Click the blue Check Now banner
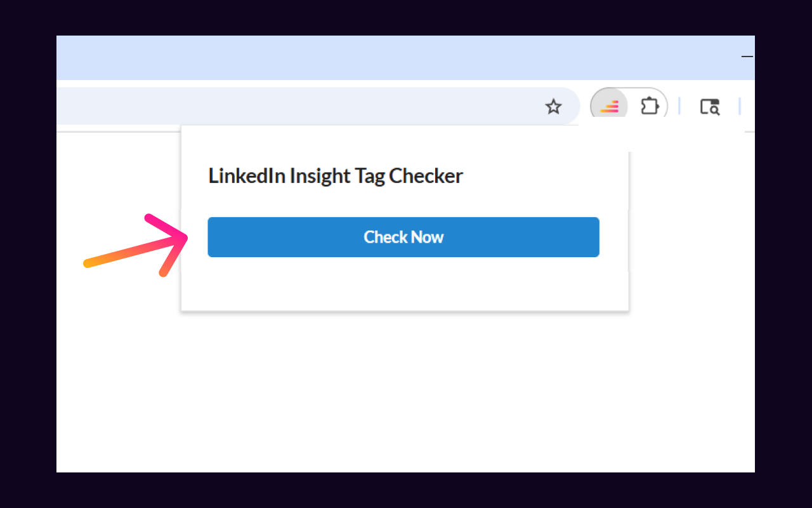 [403, 237]
